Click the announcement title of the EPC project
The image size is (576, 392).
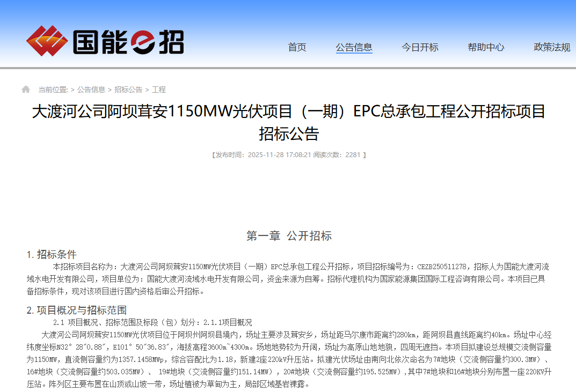click(x=288, y=113)
